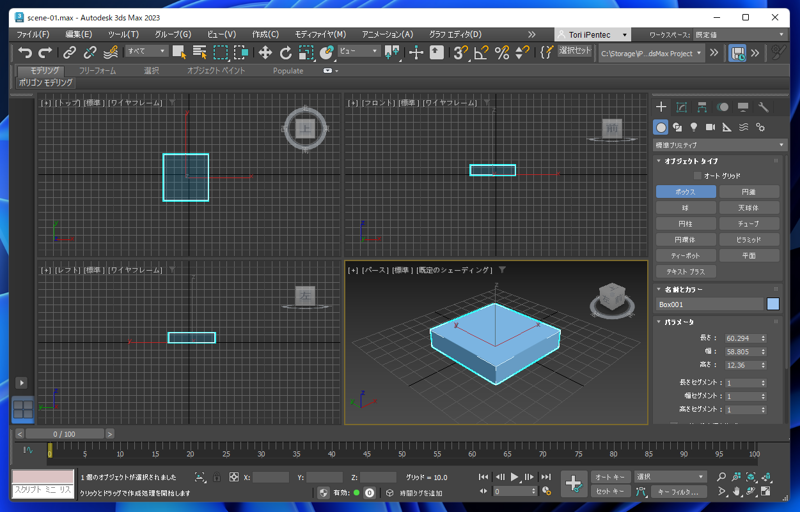Collapse the オブジェクト タイプ rollout

(691, 161)
